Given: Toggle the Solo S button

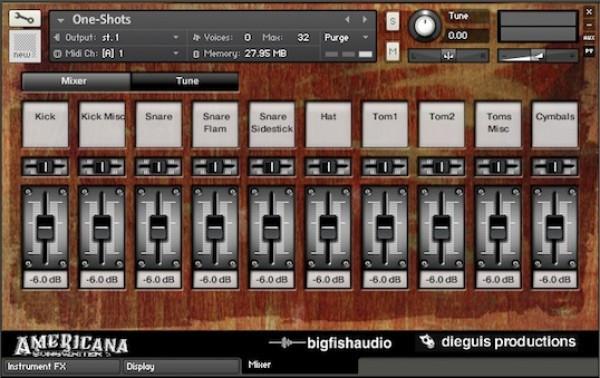Looking at the screenshot, I should pyautogui.click(x=393, y=21).
